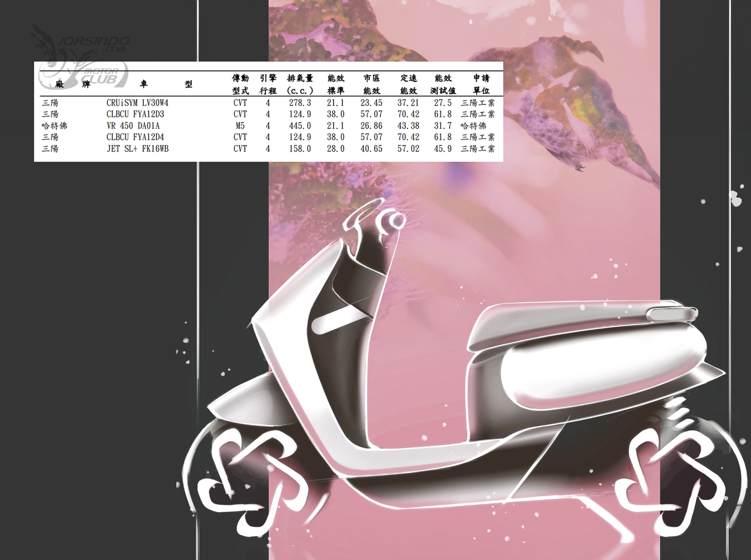Click brand '三陽' in the CRUiSYM row

tap(50, 103)
